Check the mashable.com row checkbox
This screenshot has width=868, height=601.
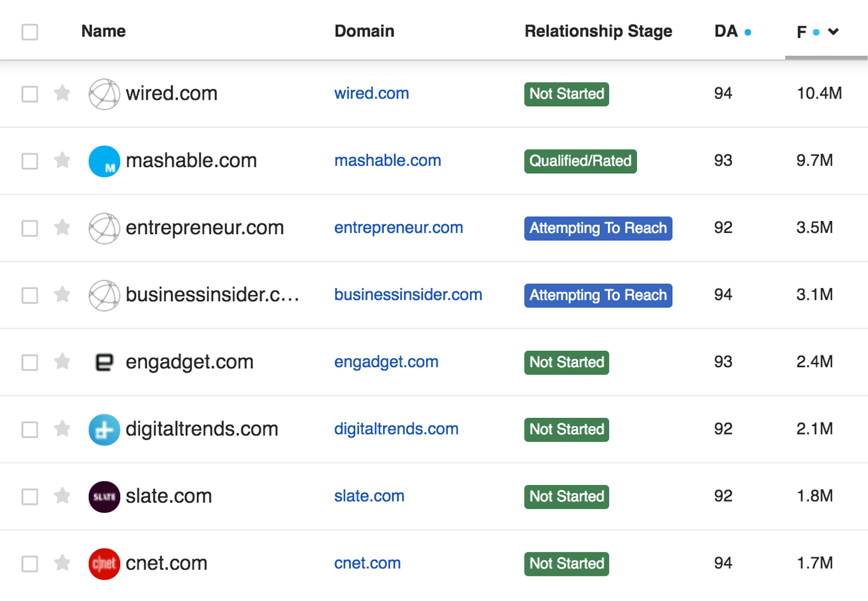tap(30, 161)
